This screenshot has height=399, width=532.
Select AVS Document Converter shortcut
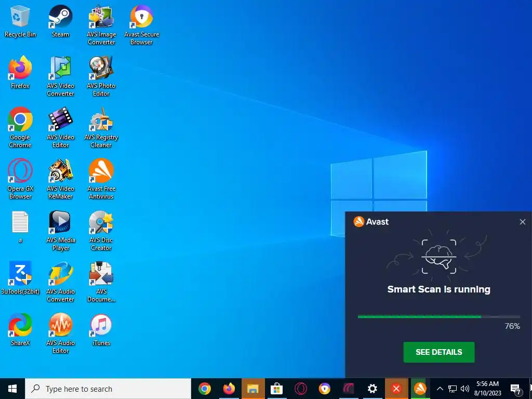coord(101,282)
